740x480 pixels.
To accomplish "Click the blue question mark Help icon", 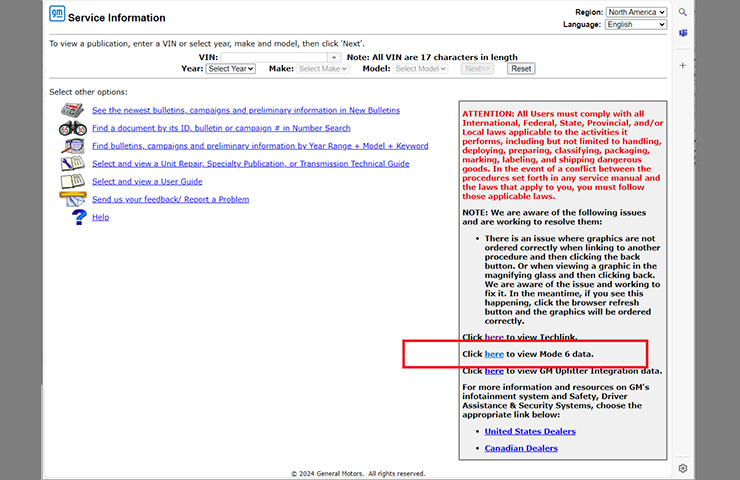I will click(x=79, y=217).
